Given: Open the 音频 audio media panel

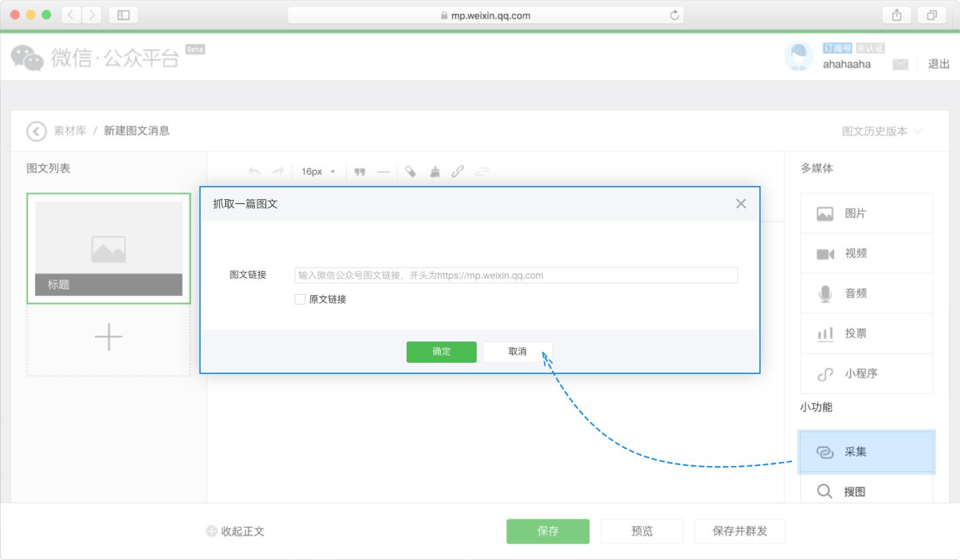Looking at the screenshot, I should point(855,293).
